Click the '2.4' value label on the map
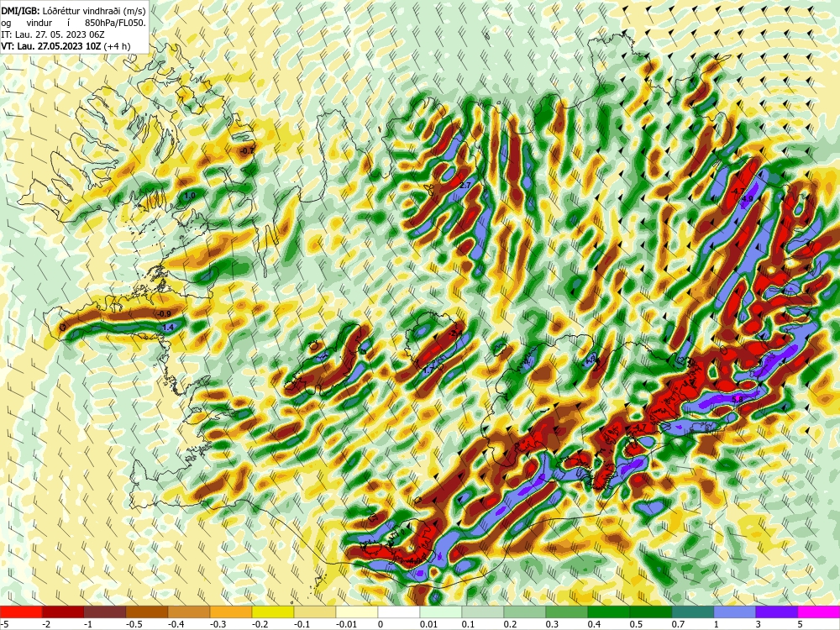The image size is (840, 630). [x=456, y=333]
